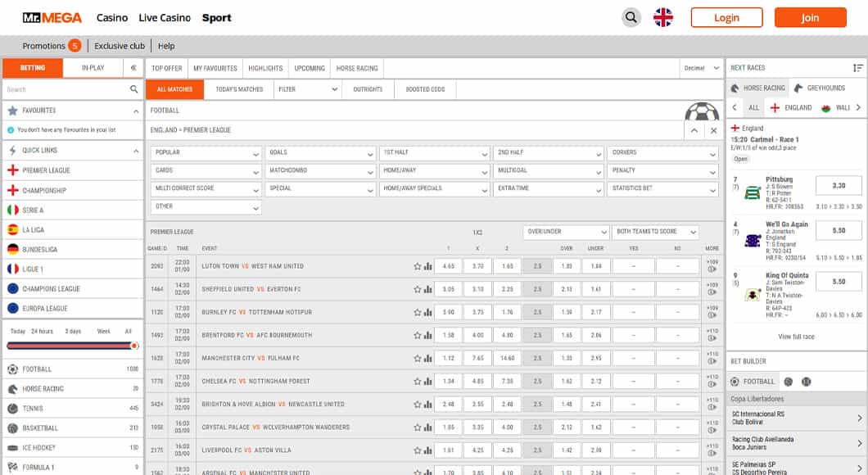Select Today time filter
This screenshot has width=868, height=475.
[18, 331]
